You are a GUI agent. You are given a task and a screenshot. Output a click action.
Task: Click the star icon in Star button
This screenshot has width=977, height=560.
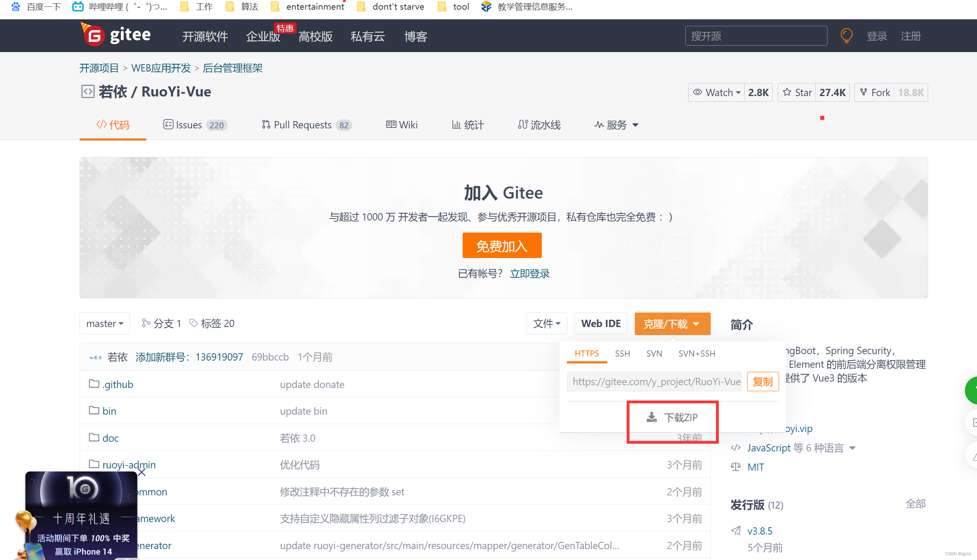[x=787, y=92]
